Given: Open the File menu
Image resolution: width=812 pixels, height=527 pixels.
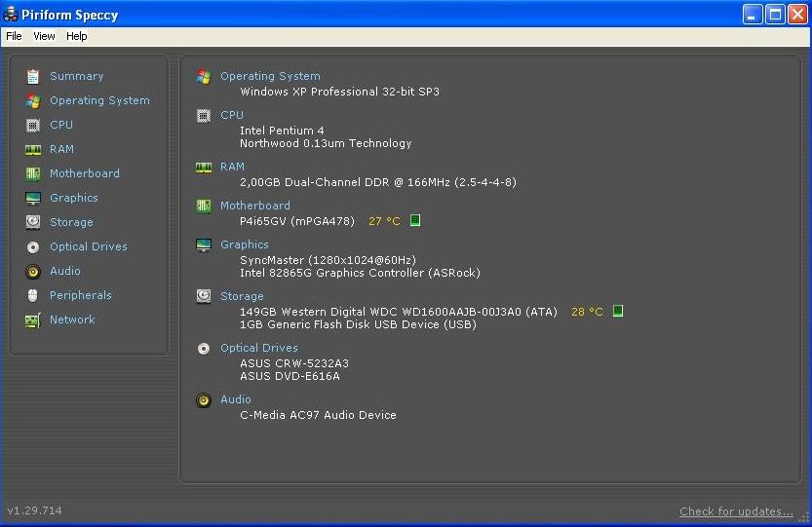Looking at the screenshot, I should click(14, 36).
